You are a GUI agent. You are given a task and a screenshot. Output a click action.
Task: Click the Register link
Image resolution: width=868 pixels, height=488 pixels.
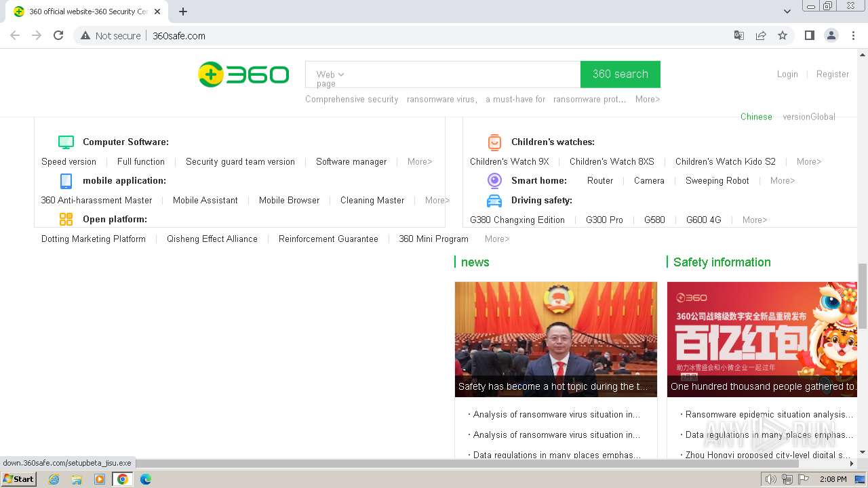(x=833, y=74)
